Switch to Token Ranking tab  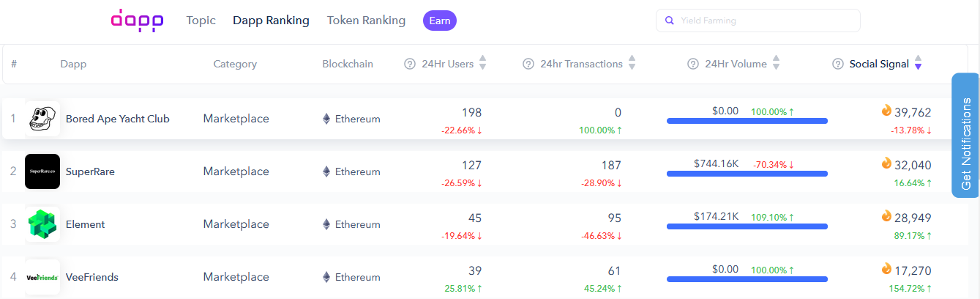coord(366,21)
